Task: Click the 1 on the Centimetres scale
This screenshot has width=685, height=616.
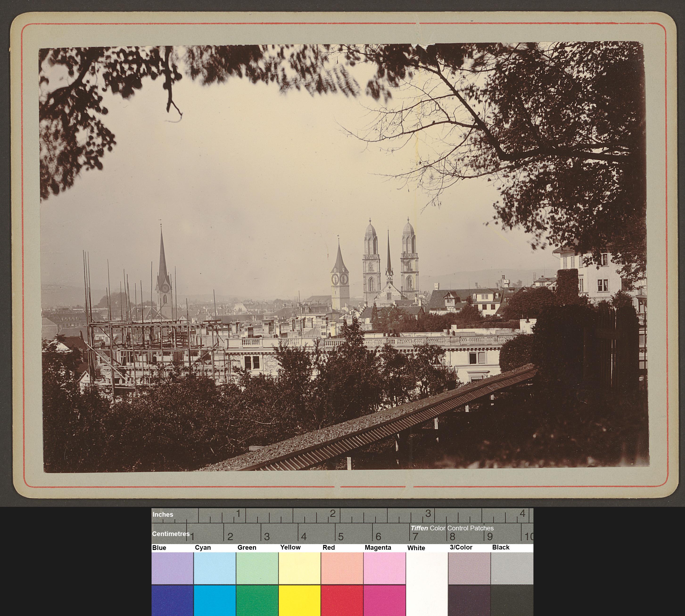Action: [192, 537]
